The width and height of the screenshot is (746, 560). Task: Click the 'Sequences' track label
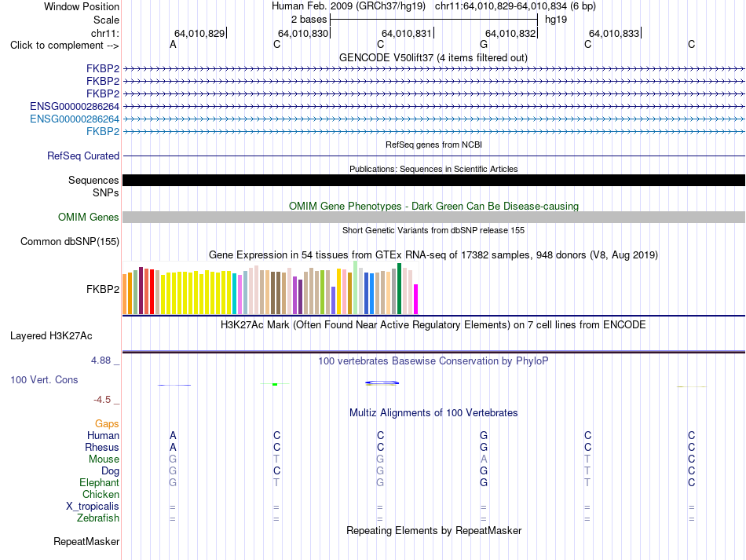pyautogui.click(x=93, y=181)
